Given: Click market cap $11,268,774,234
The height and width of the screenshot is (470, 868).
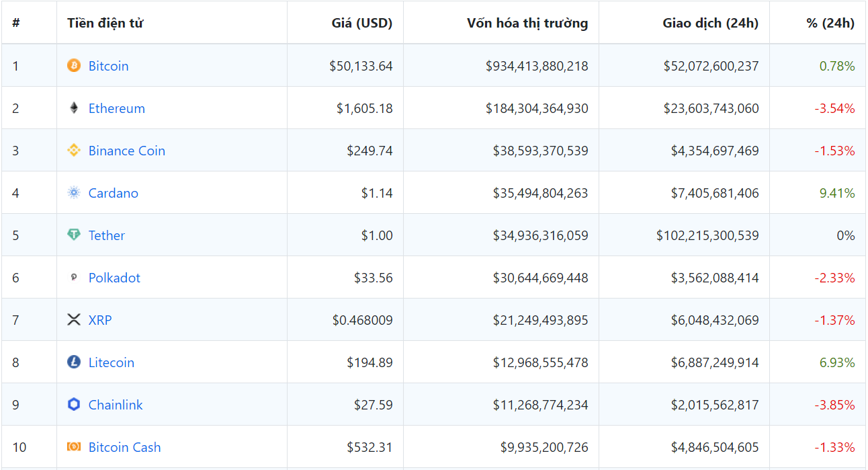Looking at the screenshot, I should 541,405.
